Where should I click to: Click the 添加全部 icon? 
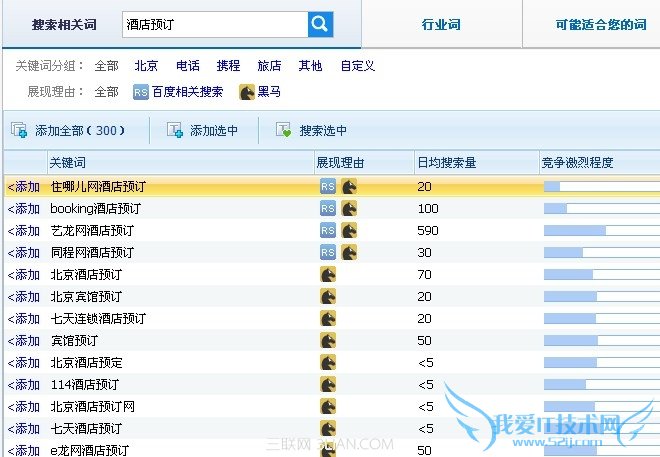[x=19, y=130]
